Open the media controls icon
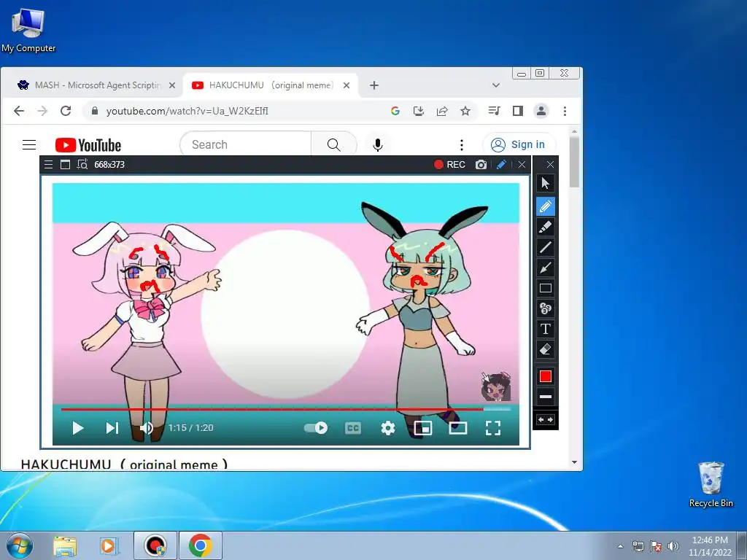The image size is (747, 560). pyautogui.click(x=494, y=111)
